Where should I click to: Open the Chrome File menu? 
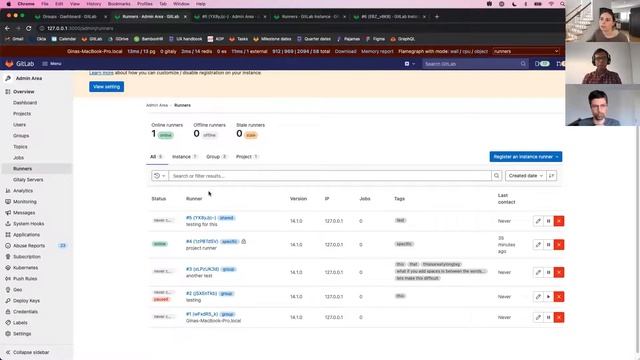45,4
